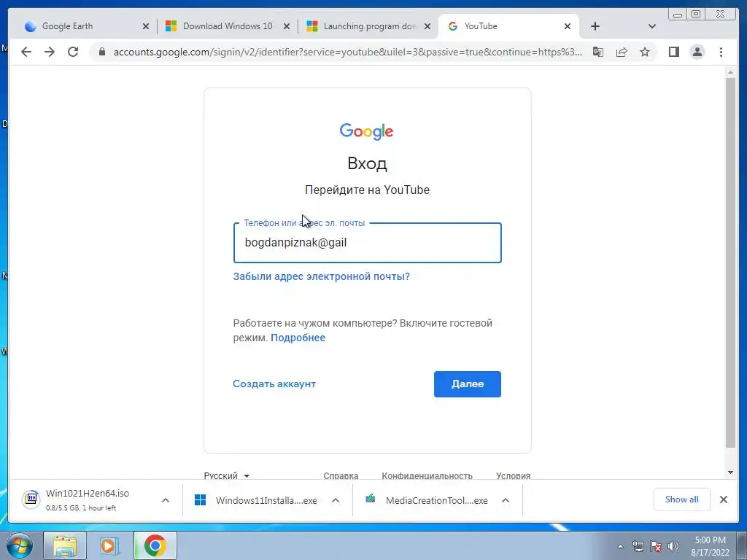747x560 pixels.
Task: Close the Launching program tab
Action: [x=427, y=27]
